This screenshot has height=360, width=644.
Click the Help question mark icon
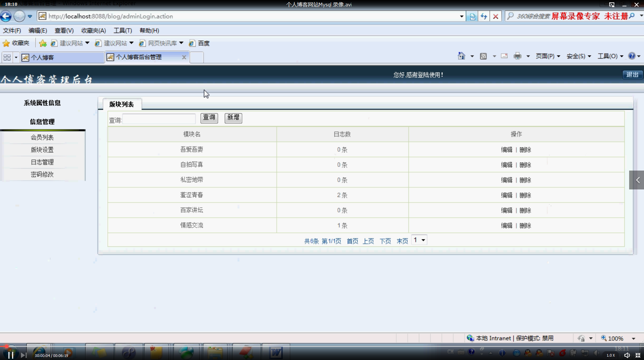[632, 56]
